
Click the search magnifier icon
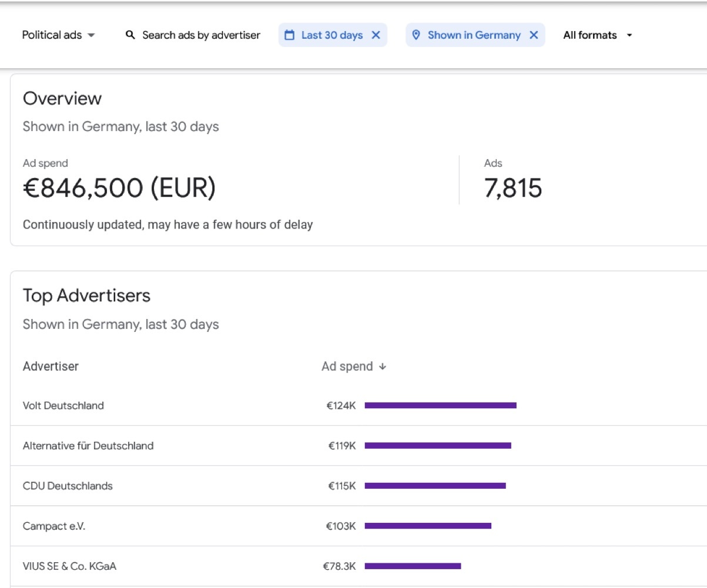(130, 35)
